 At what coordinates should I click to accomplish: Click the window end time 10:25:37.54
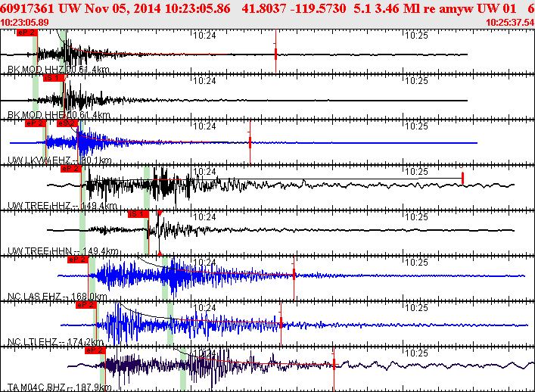coord(510,23)
